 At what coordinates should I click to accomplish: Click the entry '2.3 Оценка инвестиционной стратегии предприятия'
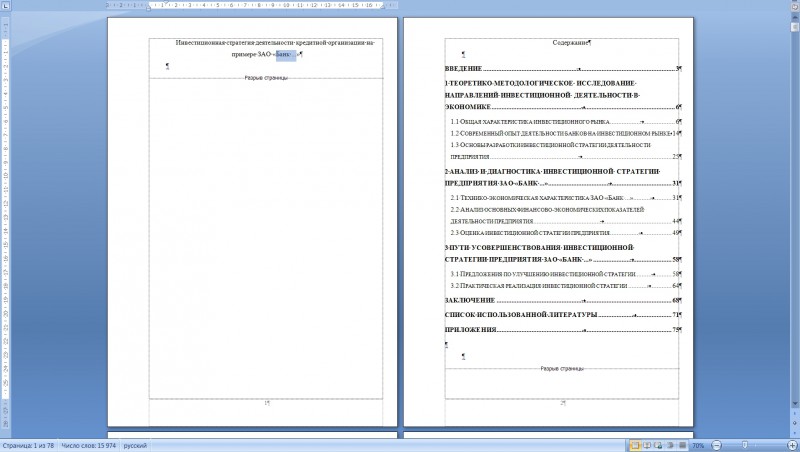pos(565,233)
